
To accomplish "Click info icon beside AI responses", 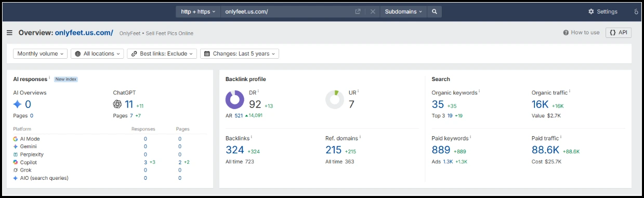I will click(x=49, y=78).
